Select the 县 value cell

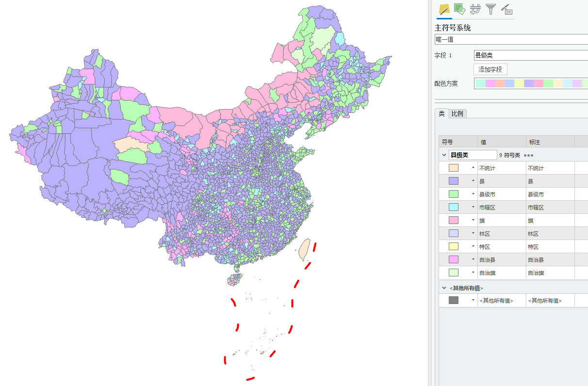click(502, 181)
